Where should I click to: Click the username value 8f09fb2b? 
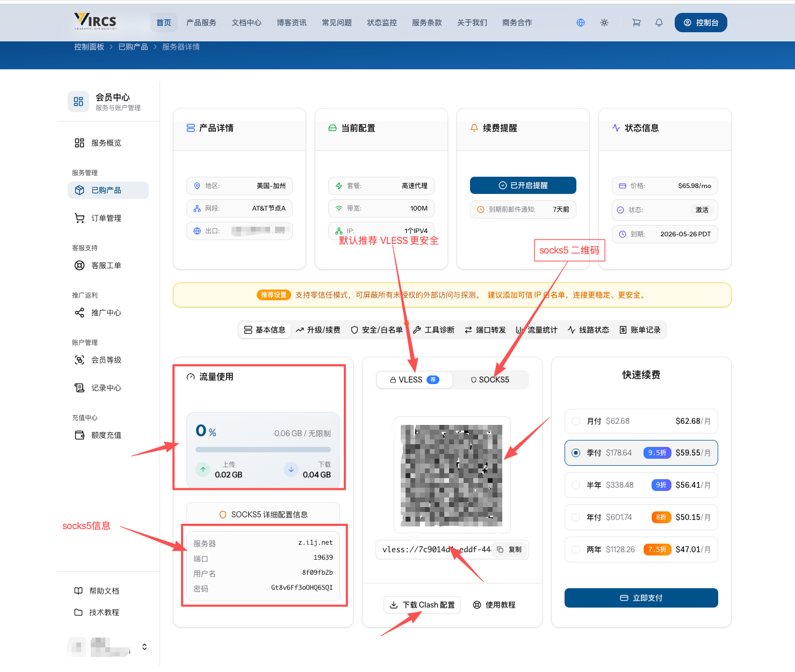[317, 573]
